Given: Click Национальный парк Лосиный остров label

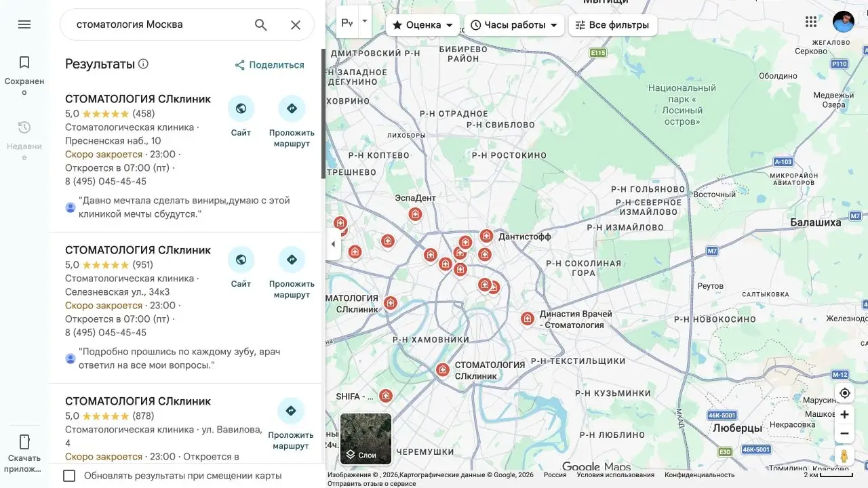Looking at the screenshot, I should [x=682, y=104].
